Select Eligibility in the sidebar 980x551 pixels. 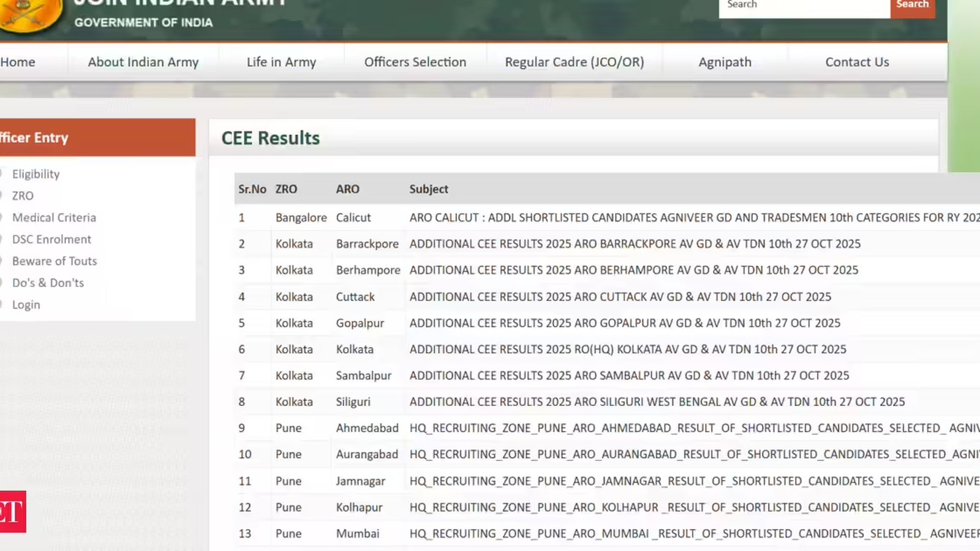[x=36, y=174]
